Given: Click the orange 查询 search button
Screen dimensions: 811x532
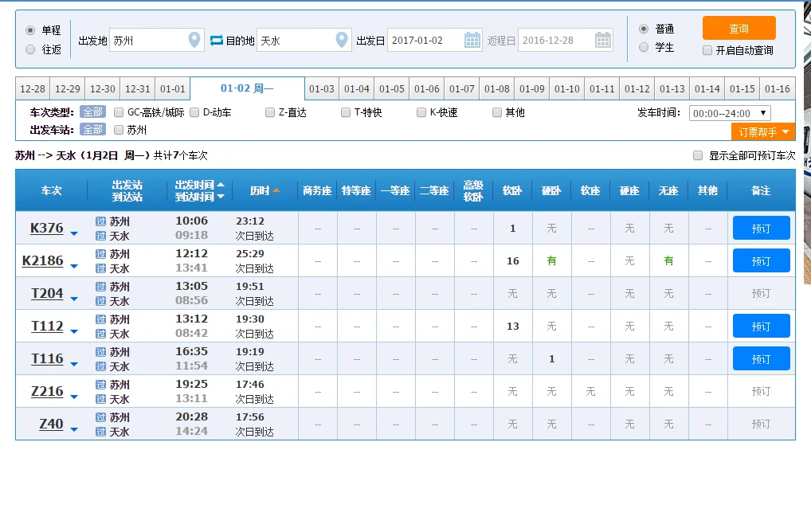Looking at the screenshot, I should [739, 27].
